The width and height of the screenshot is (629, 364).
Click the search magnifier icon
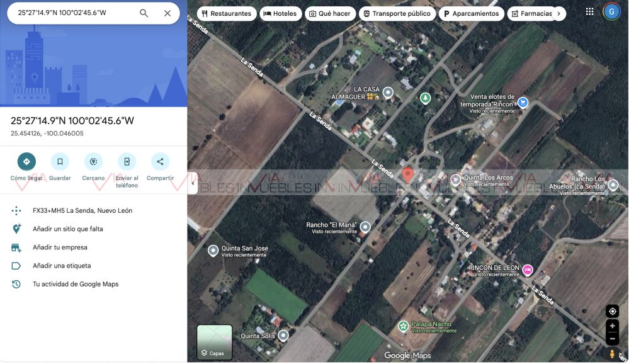pyautogui.click(x=144, y=13)
